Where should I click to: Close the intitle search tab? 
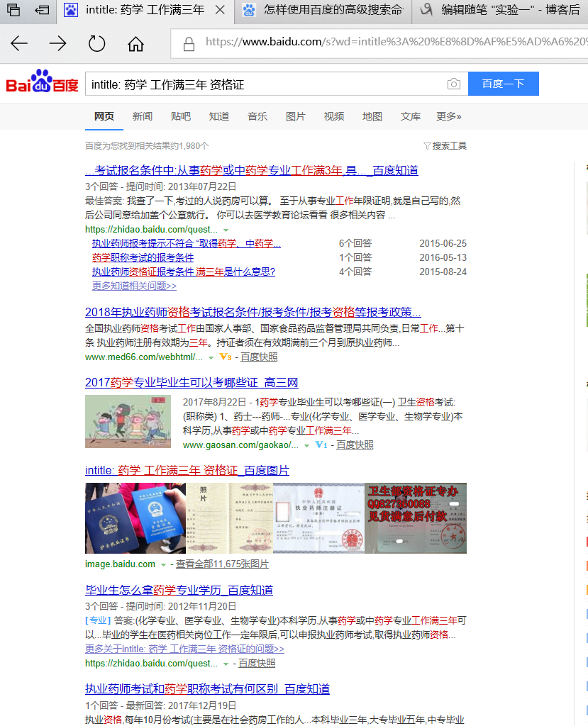tap(220, 10)
